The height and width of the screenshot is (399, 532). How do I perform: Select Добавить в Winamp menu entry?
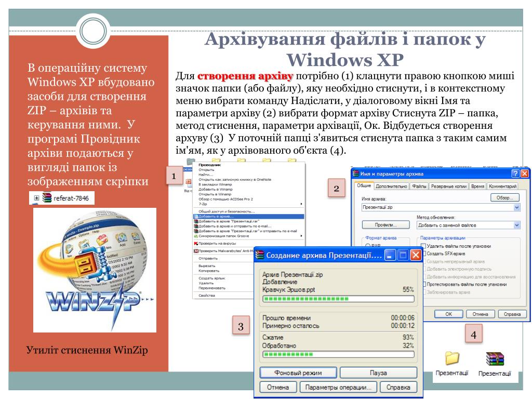pyautogui.click(x=216, y=189)
